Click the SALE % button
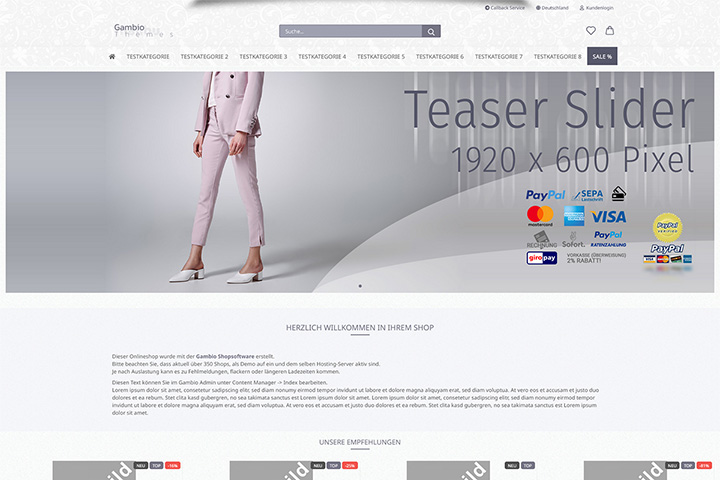This screenshot has height=480, width=720. [x=602, y=56]
